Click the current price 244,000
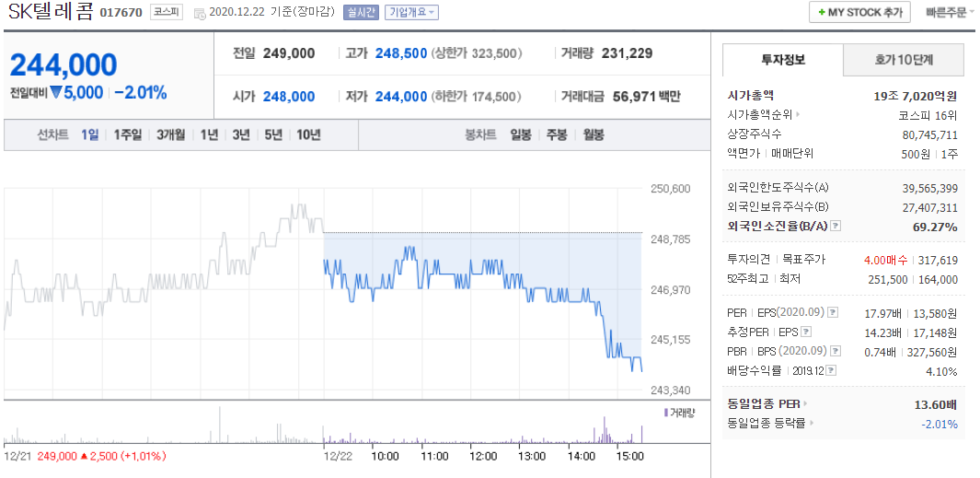Image resolution: width=980 pixels, height=478 pixels. pyautogui.click(x=63, y=65)
